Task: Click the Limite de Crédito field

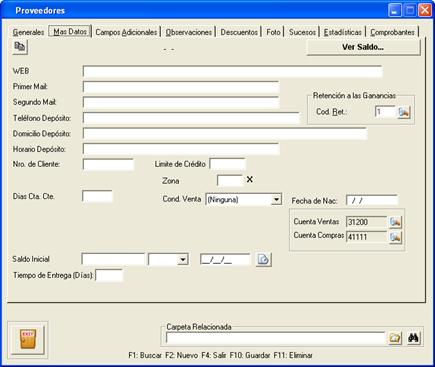Action: coord(228,164)
